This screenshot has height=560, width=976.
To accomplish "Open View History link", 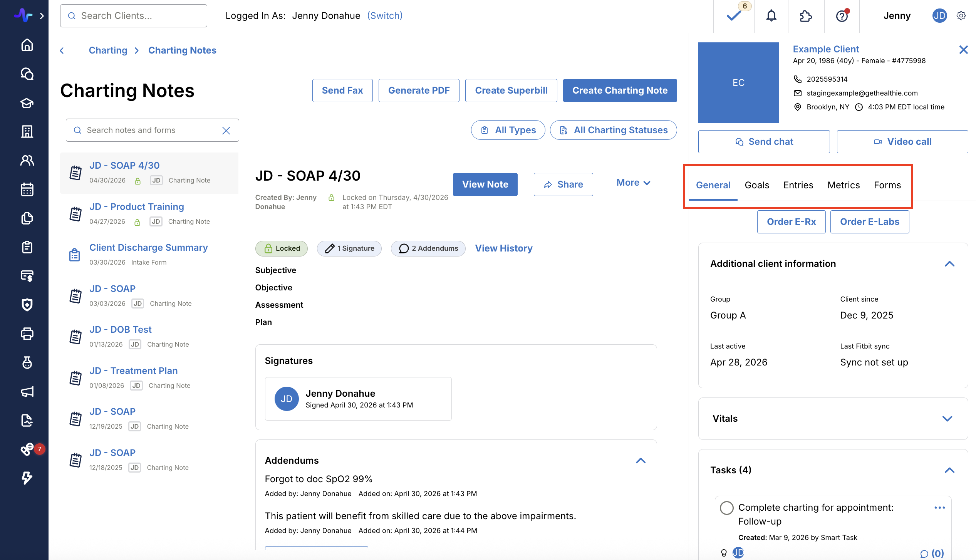I will pos(504,248).
